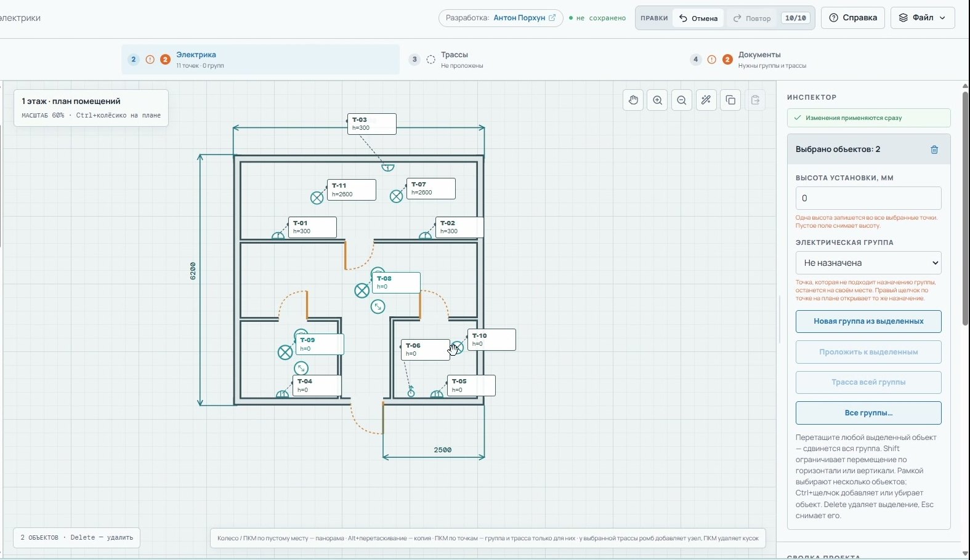Select the T-03 point label
Screen dimensions: 970x560
[x=372, y=124]
